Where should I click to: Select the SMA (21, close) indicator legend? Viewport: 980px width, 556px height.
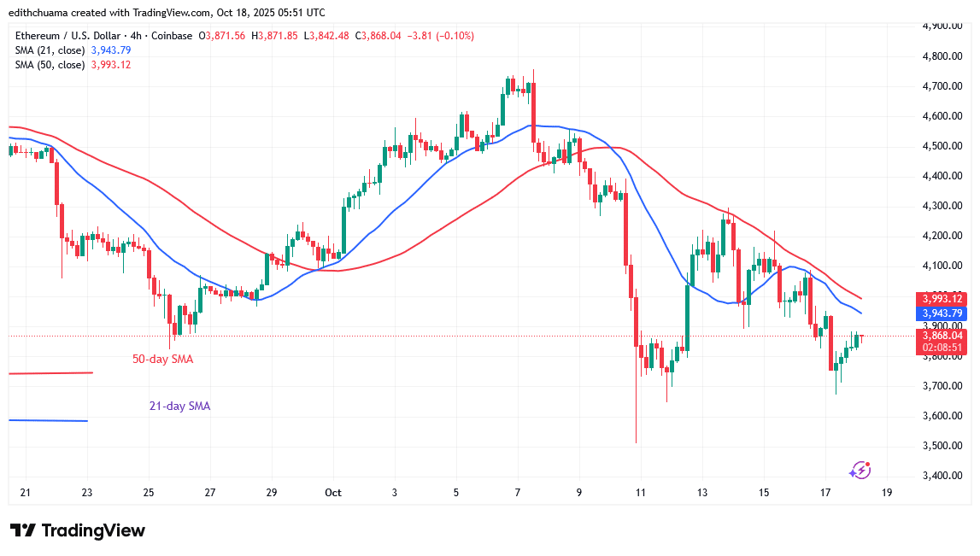coord(50,50)
